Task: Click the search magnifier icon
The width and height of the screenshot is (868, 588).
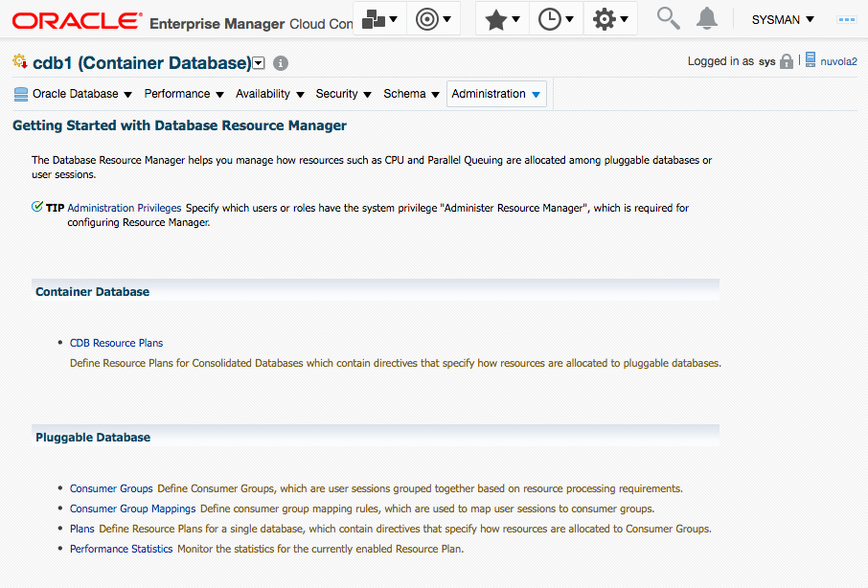Action: pyautogui.click(x=668, y=18)
